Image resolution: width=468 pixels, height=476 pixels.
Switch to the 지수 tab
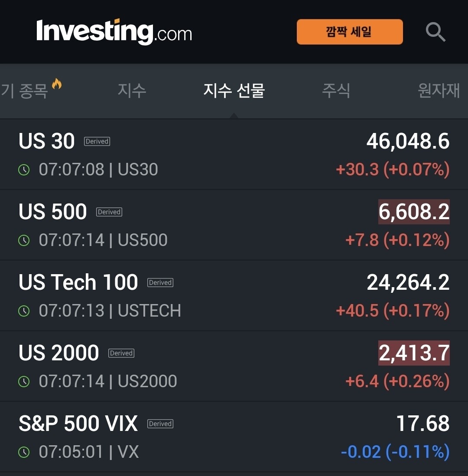click(x=132, y=91)
